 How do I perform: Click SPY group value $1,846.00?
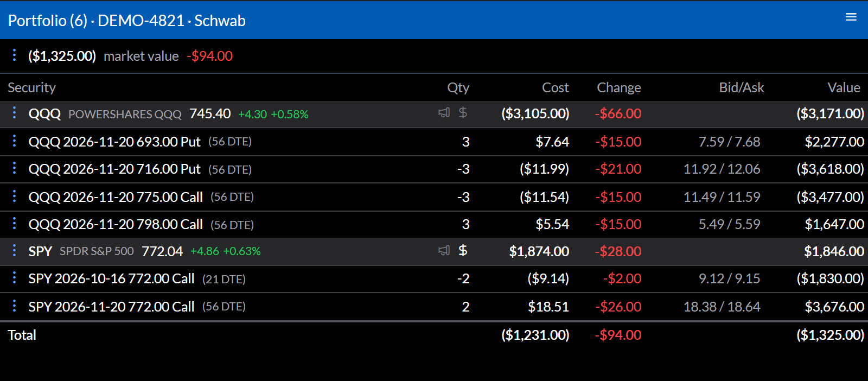(834, 251)
